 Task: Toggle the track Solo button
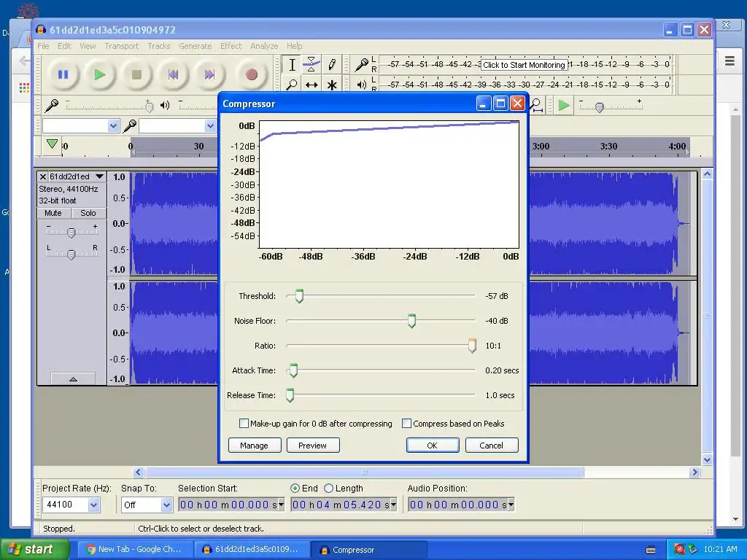(x=88, y=213)
